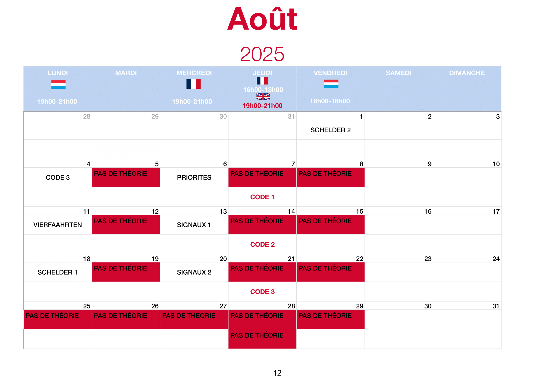Click the SCHELDER 2 entry on August 1
Viewport: 555px width, 392px height.
pos(330,130)
